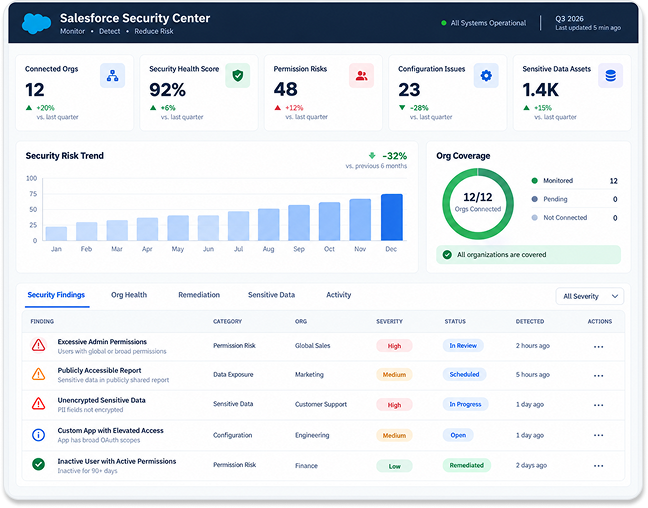Click the green check in 'All organizations are covered' banner

click(x=447, y=255)
